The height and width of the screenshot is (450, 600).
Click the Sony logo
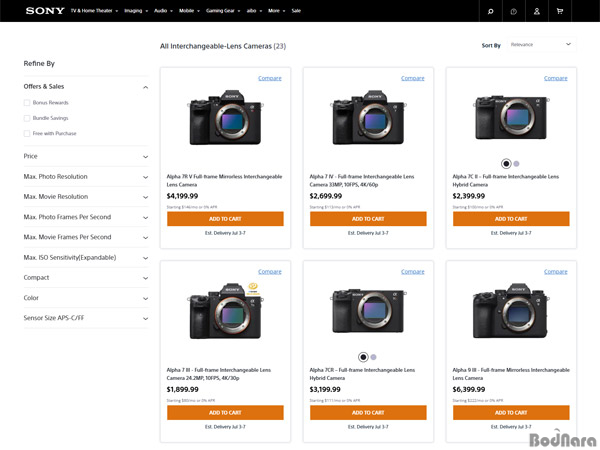(45, 11)
